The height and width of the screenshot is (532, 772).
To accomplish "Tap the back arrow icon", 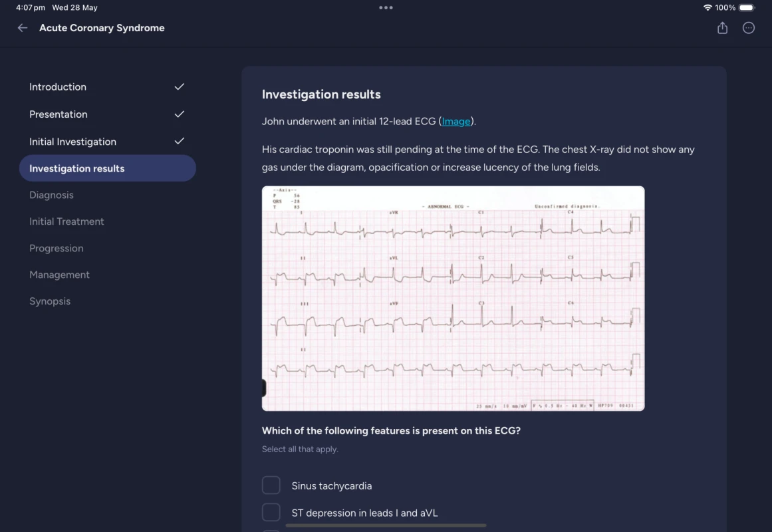I will pos(23,28).
